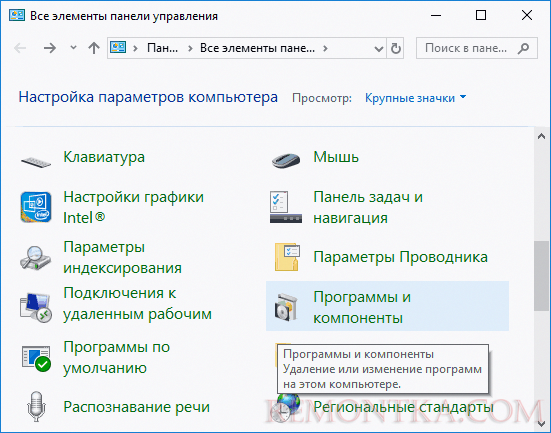This screenshot has width=551, height=433.
Task: Click the scrollbar down arrow
Action: coord(541,424)
